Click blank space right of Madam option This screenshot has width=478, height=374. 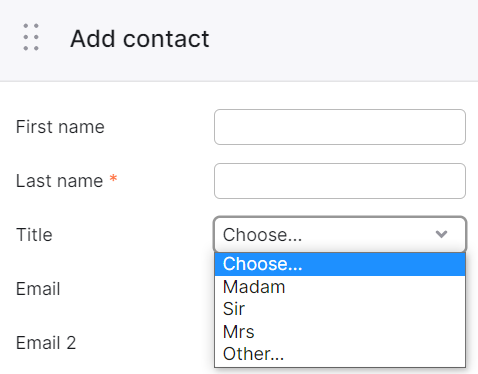(375, 287)
